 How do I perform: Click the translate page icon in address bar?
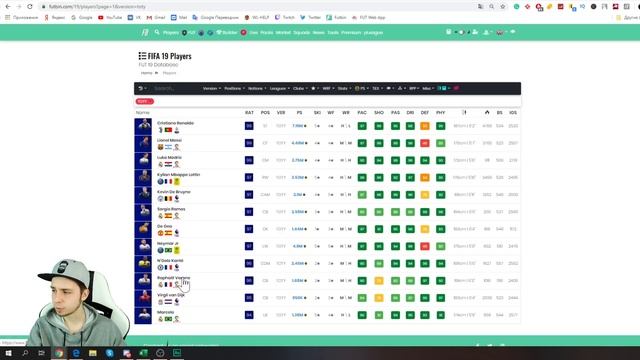click(x=480, y=7)
